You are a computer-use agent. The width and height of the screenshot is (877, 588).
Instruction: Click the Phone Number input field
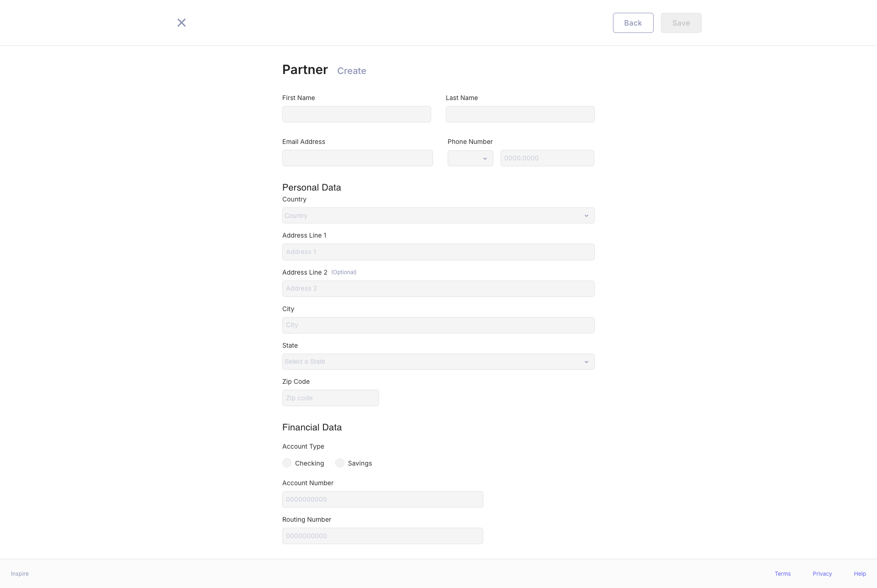(x=547, y=158)
